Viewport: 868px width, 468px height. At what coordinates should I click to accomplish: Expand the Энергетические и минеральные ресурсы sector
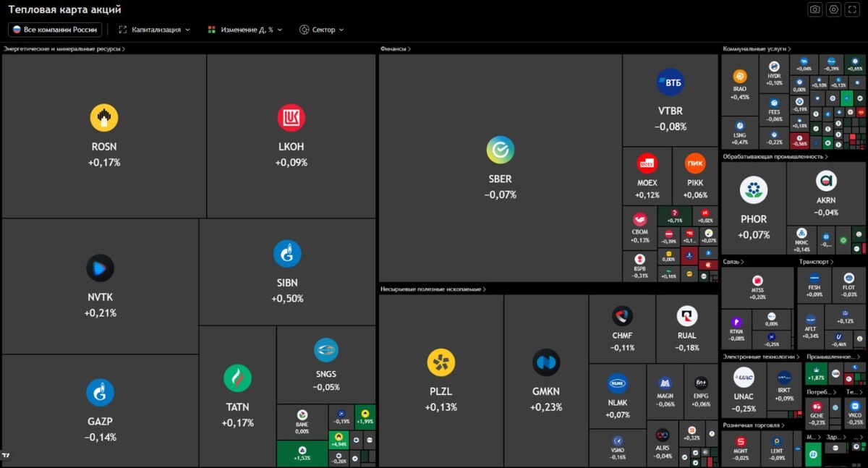click(64, 49)
